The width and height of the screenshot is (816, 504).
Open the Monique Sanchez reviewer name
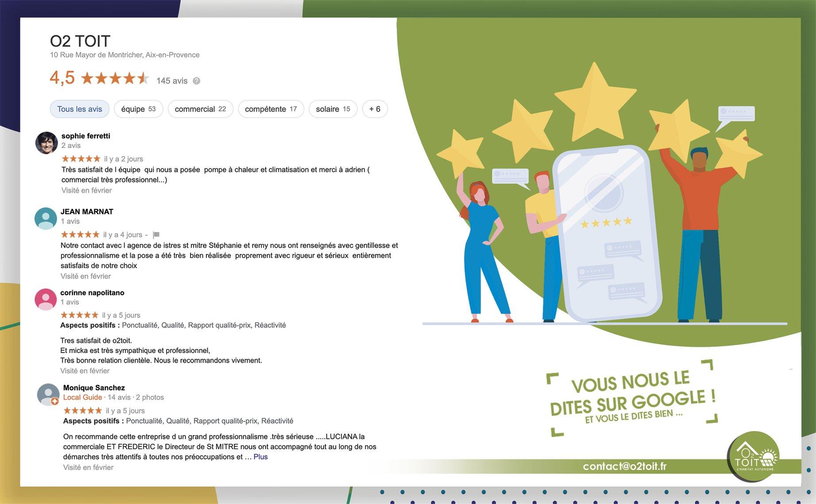pos(94,388)
